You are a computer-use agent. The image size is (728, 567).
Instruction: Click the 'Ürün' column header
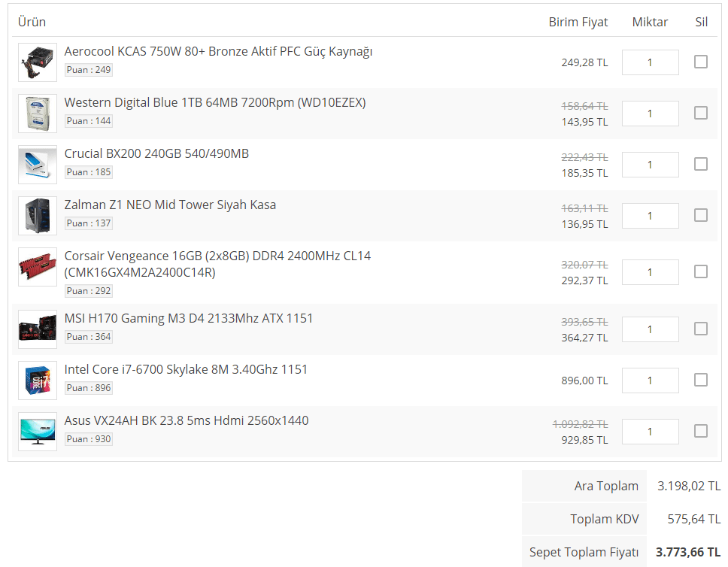click(x=32, y=22)
